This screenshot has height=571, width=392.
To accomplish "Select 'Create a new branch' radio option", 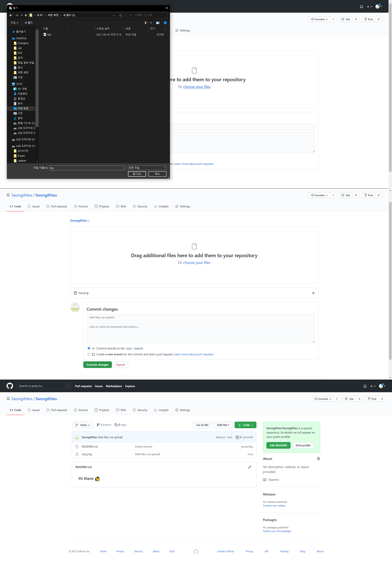I will (89, 354).
